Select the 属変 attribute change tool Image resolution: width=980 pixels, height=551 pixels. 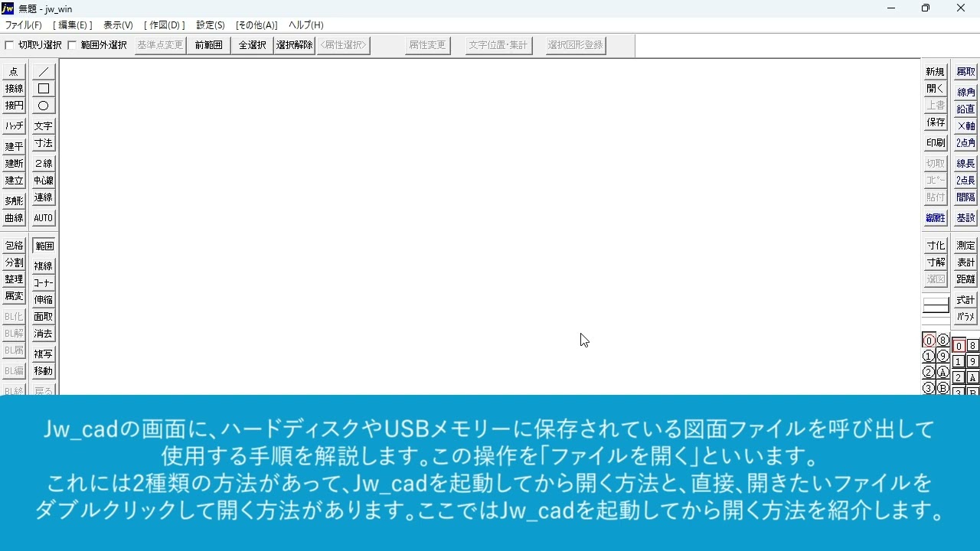coord(14,296)
